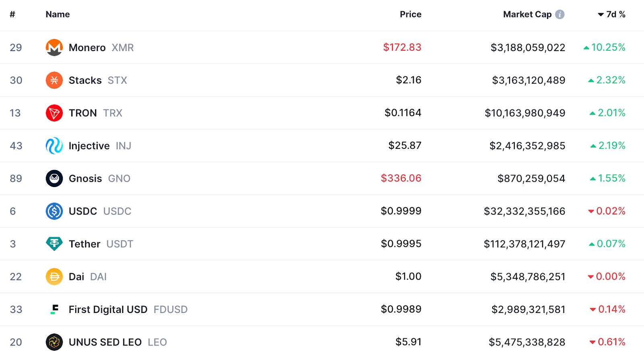Open the Injective logo icon
This screenshot has width=644, height=354.
pos(54,146)
